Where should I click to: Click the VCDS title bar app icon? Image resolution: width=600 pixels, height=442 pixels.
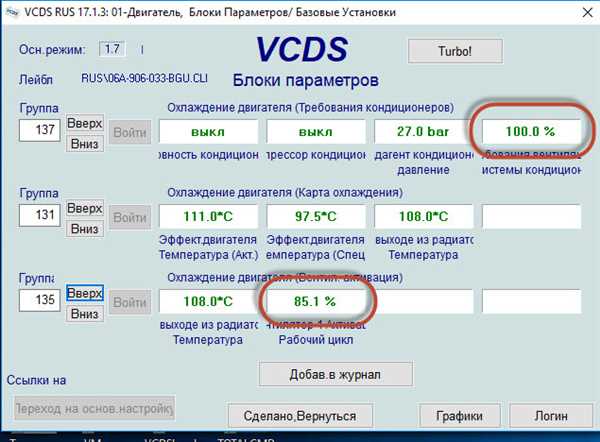pos(12,12)
